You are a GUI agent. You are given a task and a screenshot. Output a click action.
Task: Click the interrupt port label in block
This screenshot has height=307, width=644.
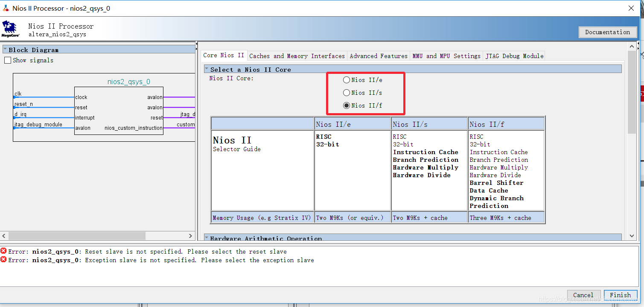(x=85, y=118)
